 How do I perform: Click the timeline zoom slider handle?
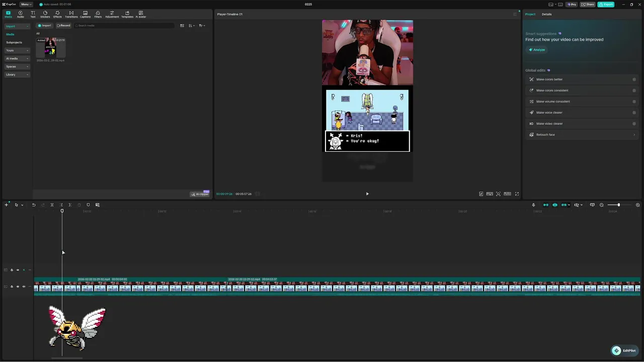[x=618, y=205]
